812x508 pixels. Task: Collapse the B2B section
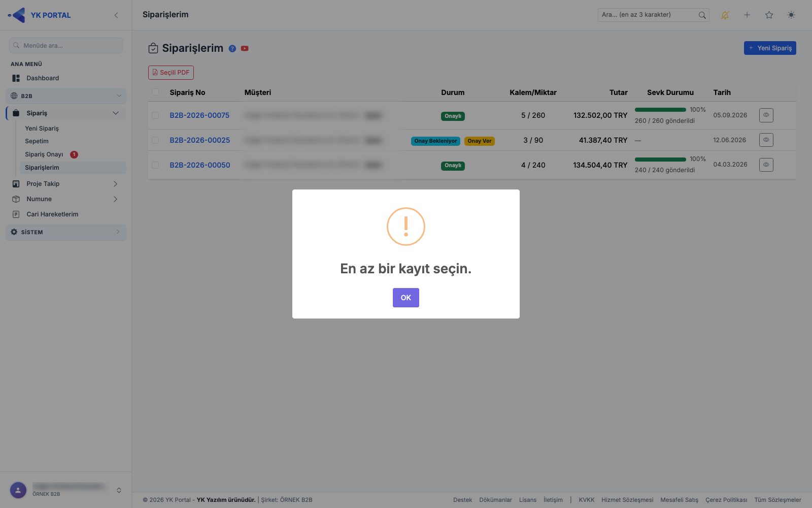66,96
